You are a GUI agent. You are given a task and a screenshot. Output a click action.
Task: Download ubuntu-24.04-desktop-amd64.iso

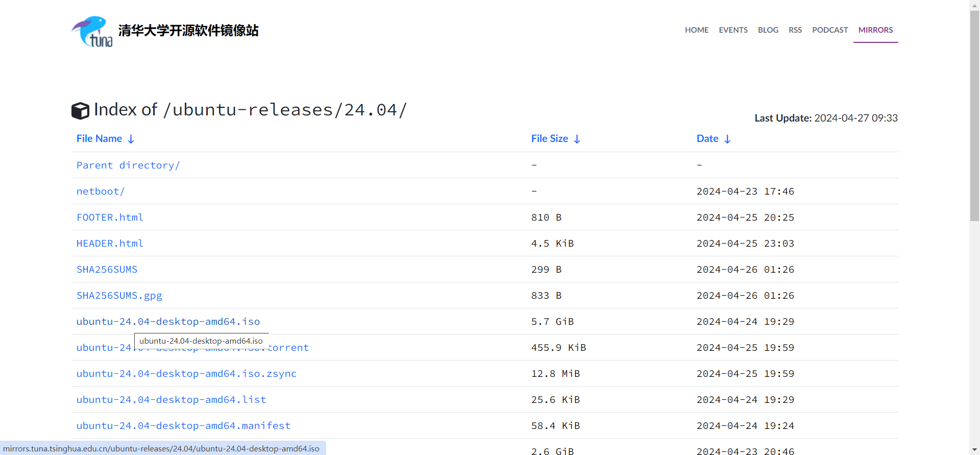(168, 322)
